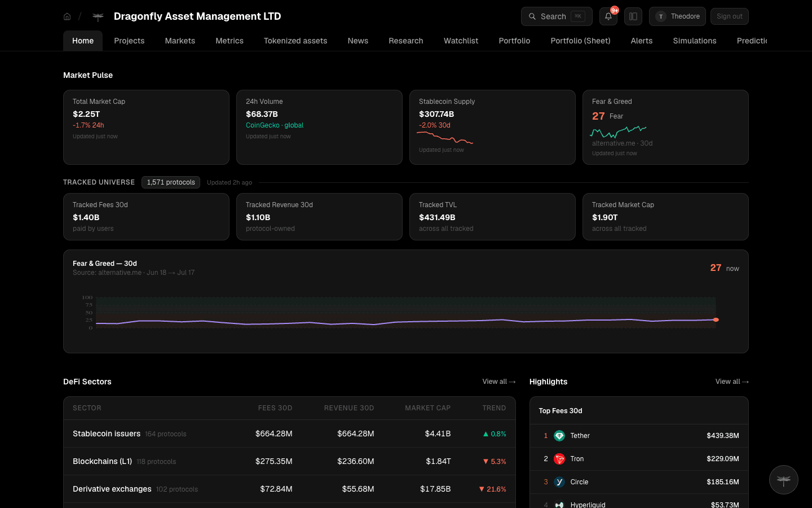This screenshot has height=508, width=812.
Task: Sort by the Fees 30D column header
Action: tap(275, 408)
